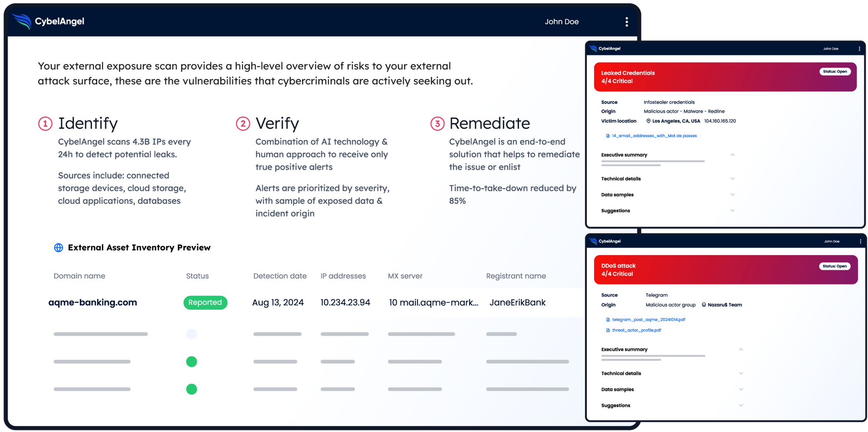Viewport: 868px width, 432px height.
Task: Open three-dot menu in DDoS attack window
Action: coord(860,242)
